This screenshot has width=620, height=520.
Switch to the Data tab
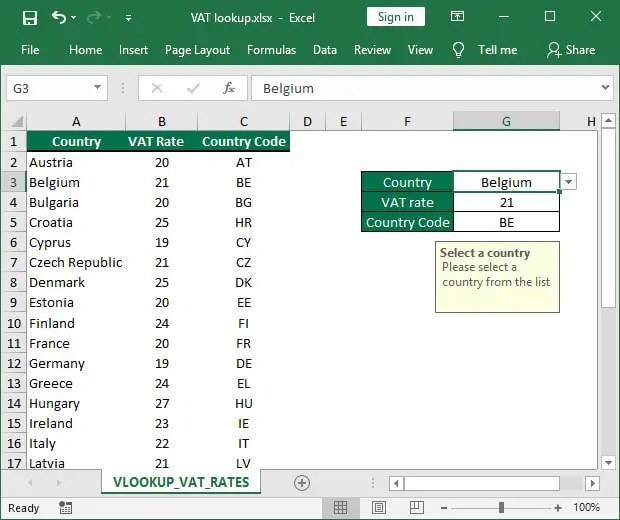click(x=325, y=50)
